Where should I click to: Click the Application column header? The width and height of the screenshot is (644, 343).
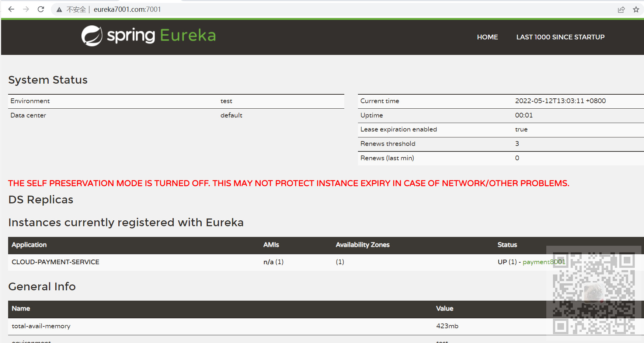coord(29,245)
